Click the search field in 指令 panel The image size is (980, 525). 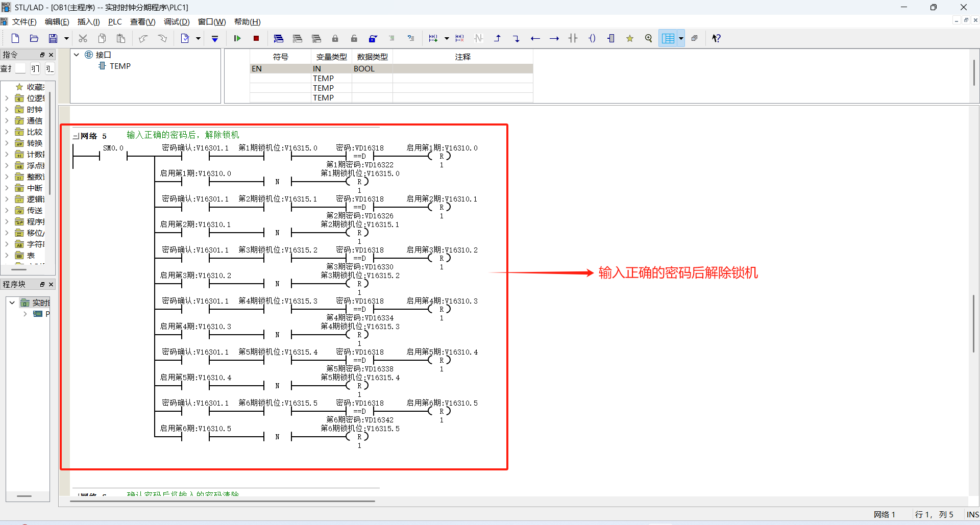(20, 68)
